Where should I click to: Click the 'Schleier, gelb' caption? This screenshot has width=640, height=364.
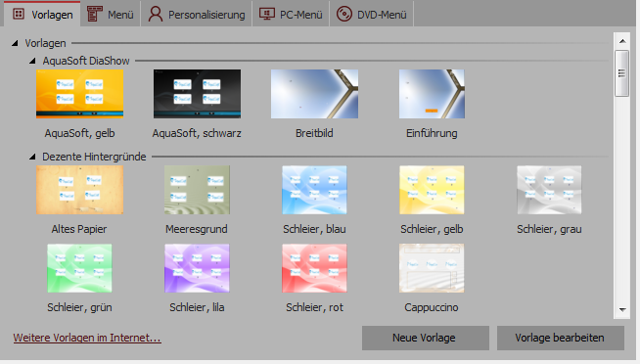click(x=432, y=229)
